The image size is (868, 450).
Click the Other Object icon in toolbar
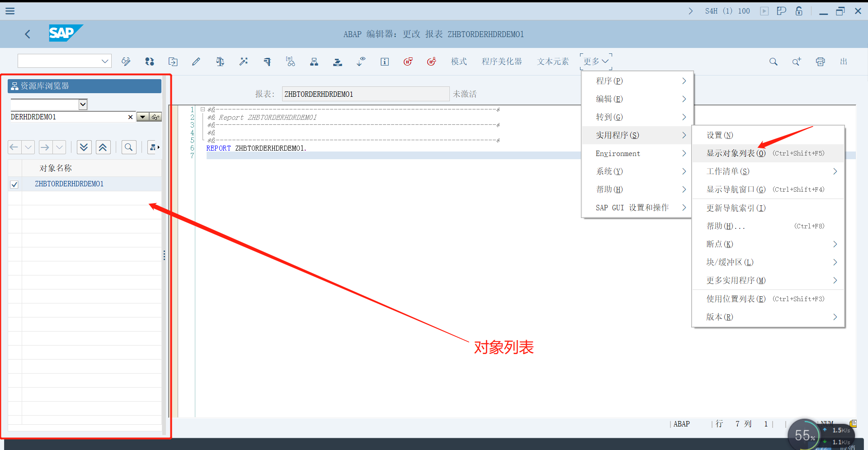tap(173, 62)
